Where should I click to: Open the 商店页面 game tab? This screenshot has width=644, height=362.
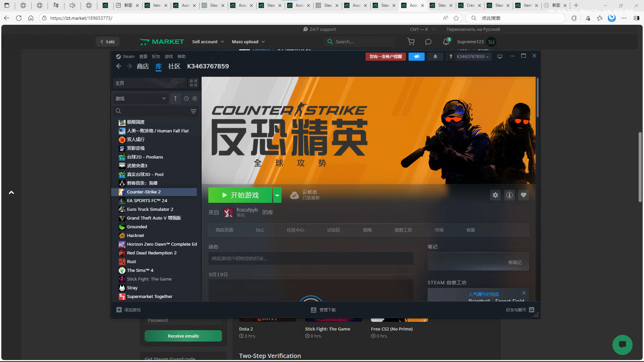(x=224, y=230)
